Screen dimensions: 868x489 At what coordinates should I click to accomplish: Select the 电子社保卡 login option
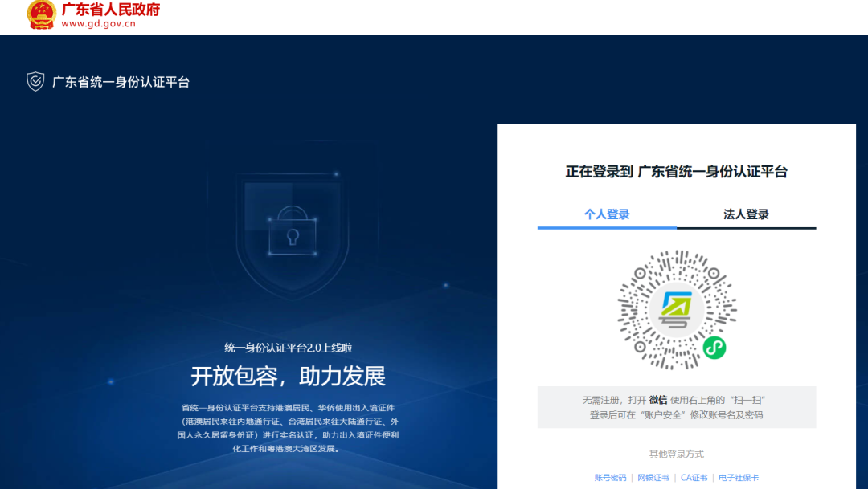pos(739,478)
